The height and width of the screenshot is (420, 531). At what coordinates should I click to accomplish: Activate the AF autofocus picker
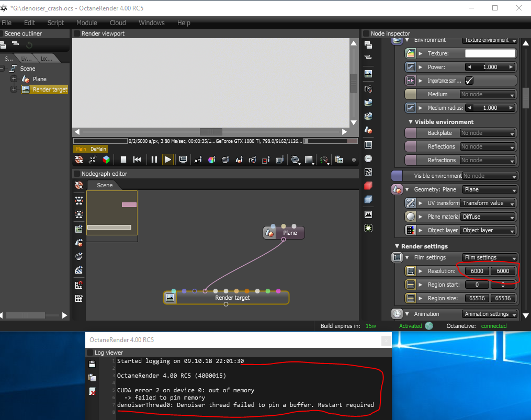[198, 160]
